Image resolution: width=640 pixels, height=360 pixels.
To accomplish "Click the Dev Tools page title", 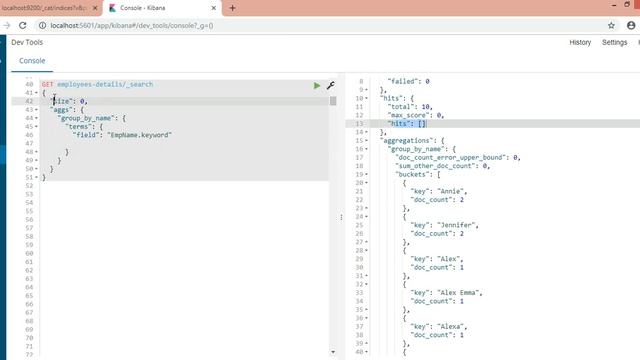I will tap(27, 42).
